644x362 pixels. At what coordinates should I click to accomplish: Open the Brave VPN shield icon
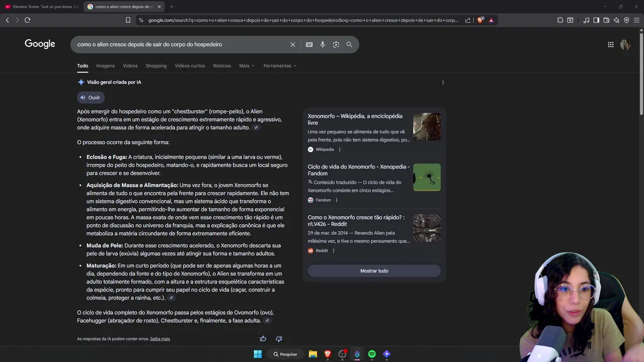point(626,20)
